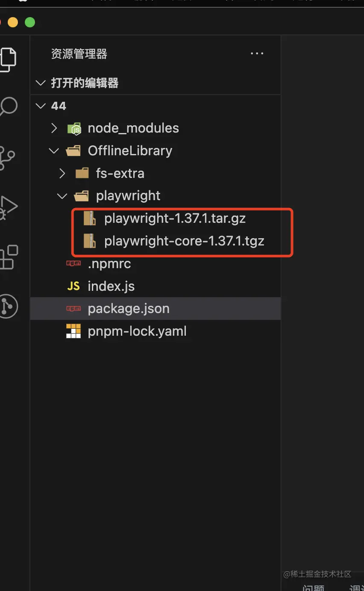Open the Git Graph icon in activity bar
The width and height of the screenshot is (364, 591).
point(8,306)
